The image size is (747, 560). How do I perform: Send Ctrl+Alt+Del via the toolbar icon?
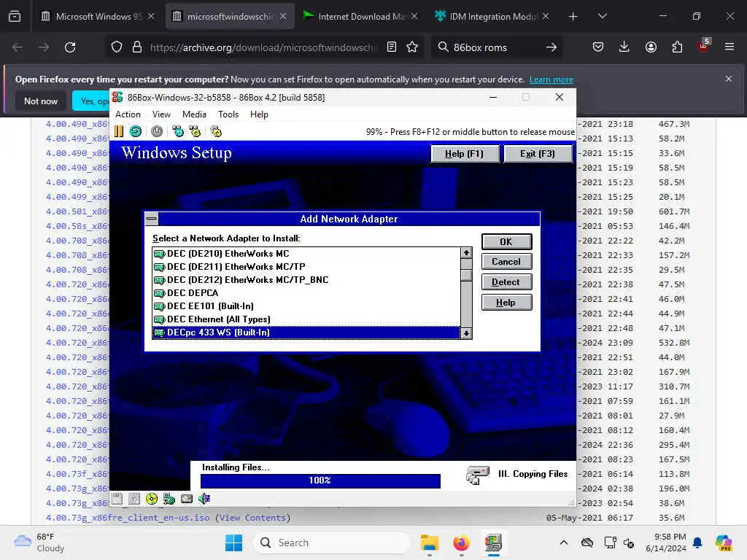[x=178, y=131]
